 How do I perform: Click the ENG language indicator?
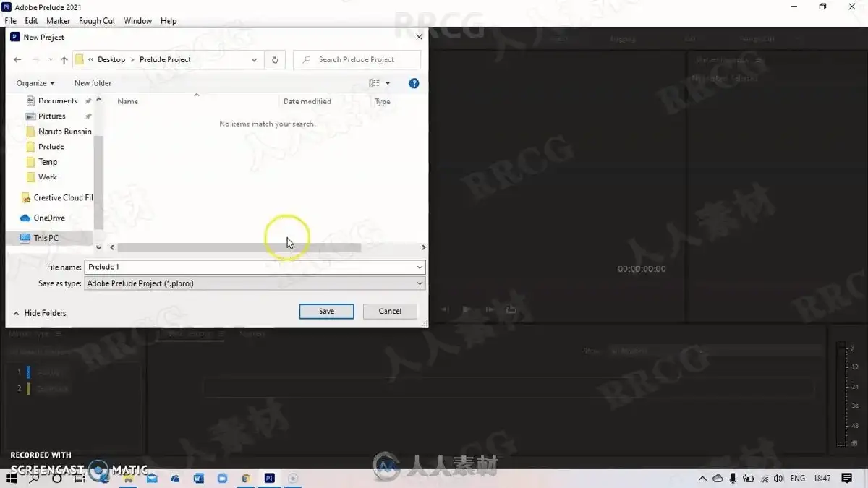[798, 479]
